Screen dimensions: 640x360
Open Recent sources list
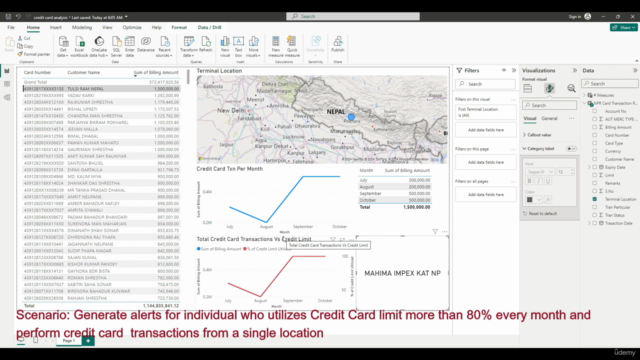click(164, 47)
